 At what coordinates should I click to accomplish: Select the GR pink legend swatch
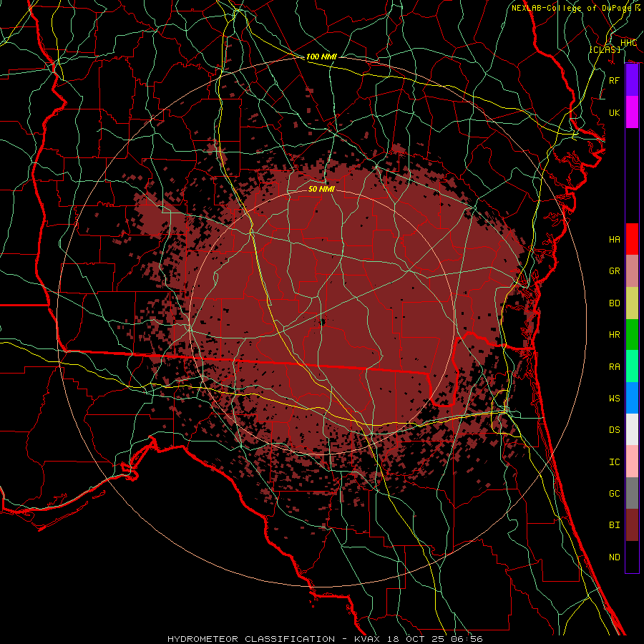point(632,271)
